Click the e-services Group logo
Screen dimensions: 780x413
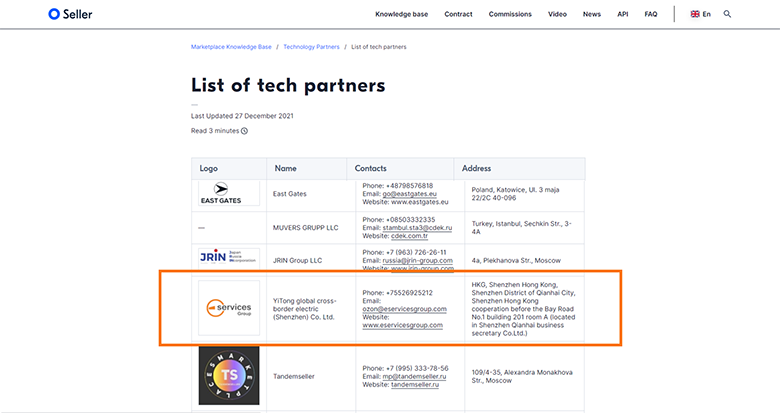click(229, 308)
